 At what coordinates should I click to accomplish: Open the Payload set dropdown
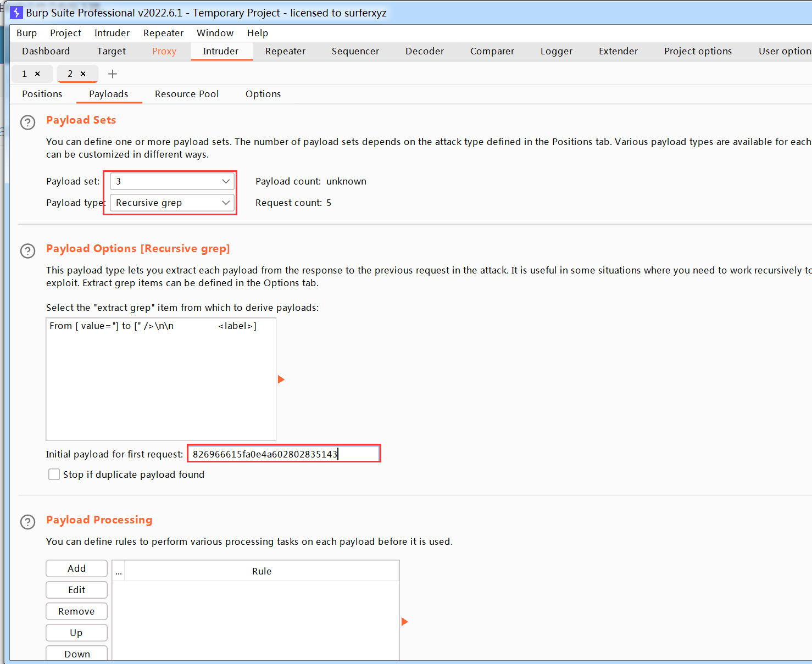(172, 181)
